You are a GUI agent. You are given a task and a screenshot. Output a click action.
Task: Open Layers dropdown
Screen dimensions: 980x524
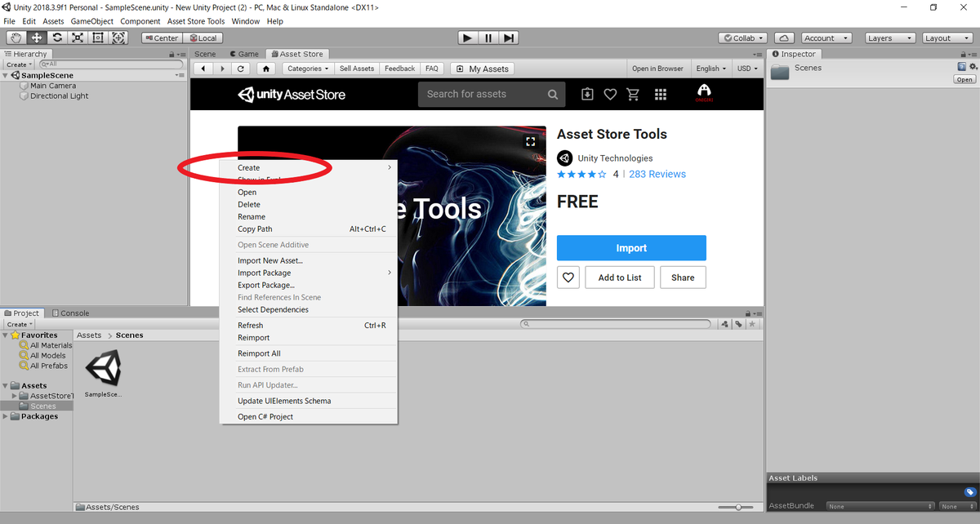tap(889, 38)
